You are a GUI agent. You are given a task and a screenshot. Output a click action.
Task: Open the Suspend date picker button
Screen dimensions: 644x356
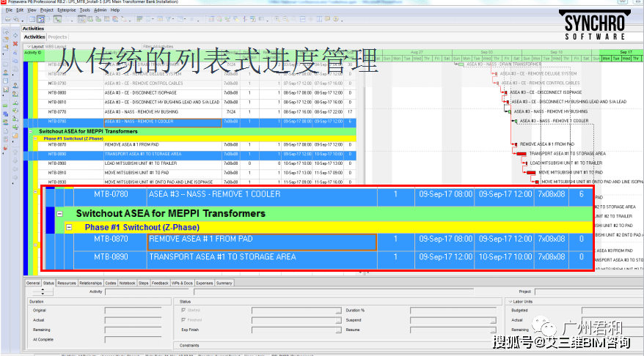coord(493,320)
